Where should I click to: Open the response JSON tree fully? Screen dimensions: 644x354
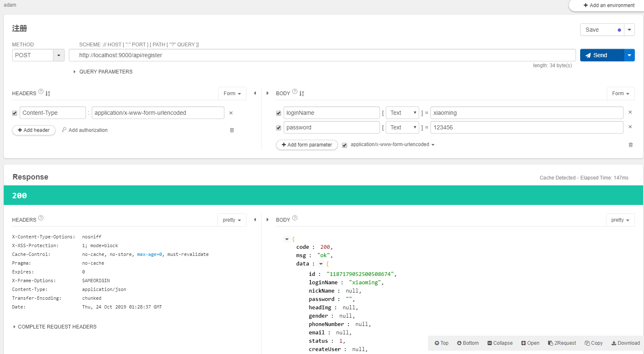point(530,343)
